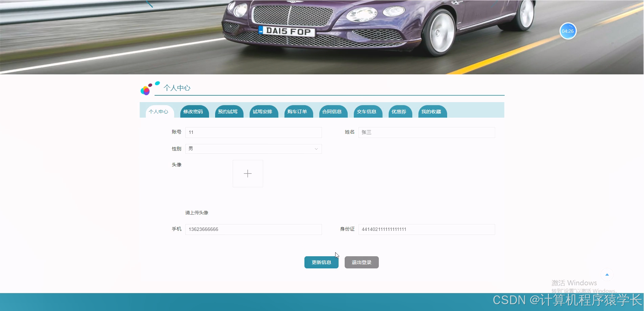Screen dimensions: 644x311
Task: Click the 账号 input field
Action: tap(254, 133)
